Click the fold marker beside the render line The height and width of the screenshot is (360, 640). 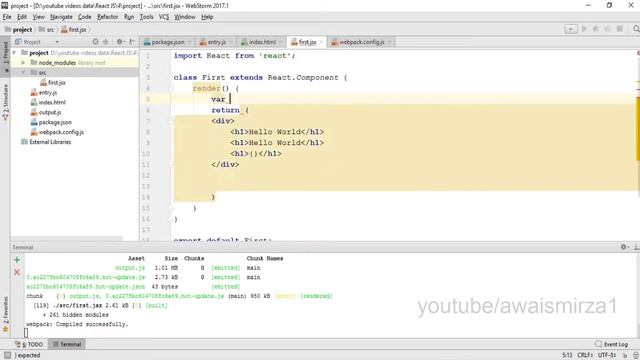(x=171, y=88)
